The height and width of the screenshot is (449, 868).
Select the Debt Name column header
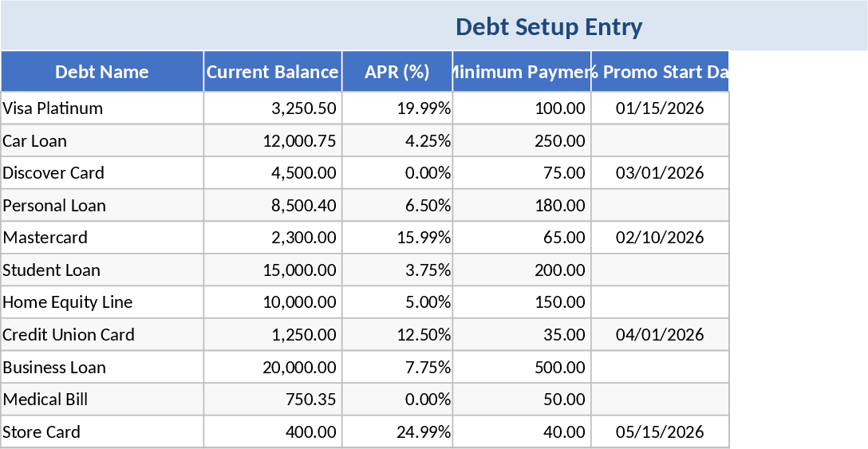(x=102, y=72)
